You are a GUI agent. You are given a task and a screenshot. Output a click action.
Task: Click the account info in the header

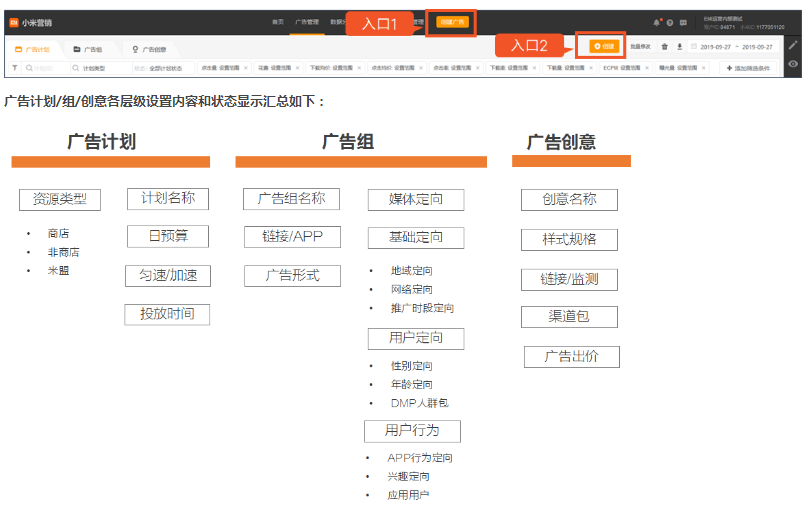tap(743, 23)
